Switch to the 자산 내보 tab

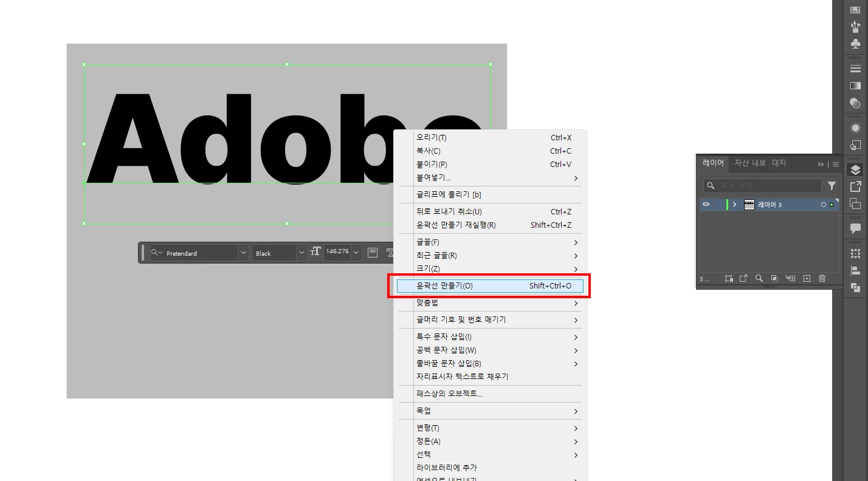(x=750, y=163)
